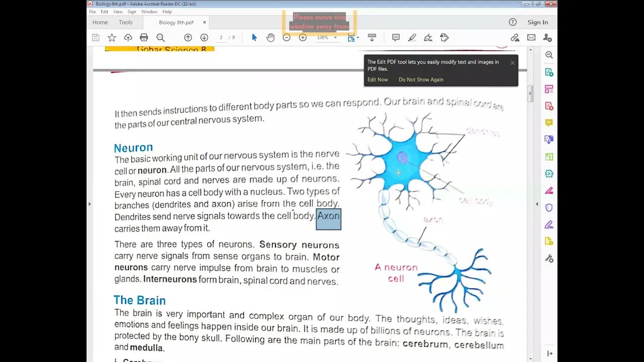Viewport: 644px width, 362px height.
Task: Open the View menu
Action: (x=118, y=12)
